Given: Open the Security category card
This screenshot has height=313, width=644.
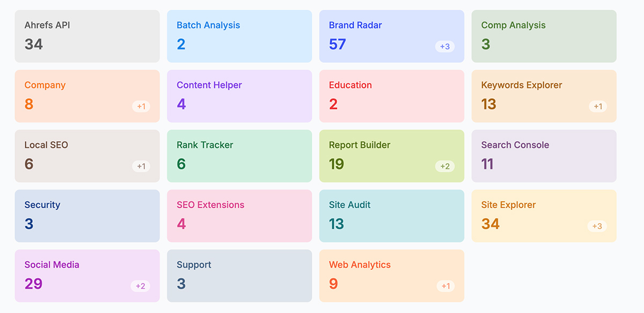Looking at the screenshot, I should point(87,216).
